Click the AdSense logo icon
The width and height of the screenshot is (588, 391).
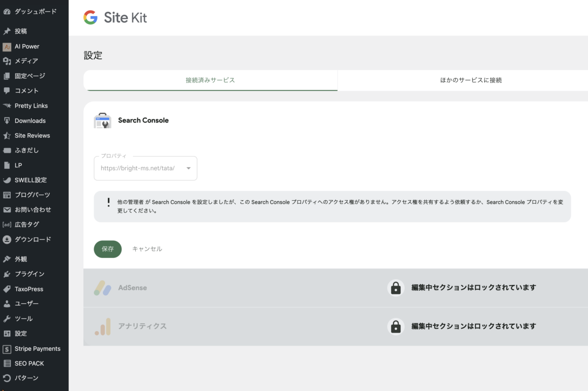102,288
